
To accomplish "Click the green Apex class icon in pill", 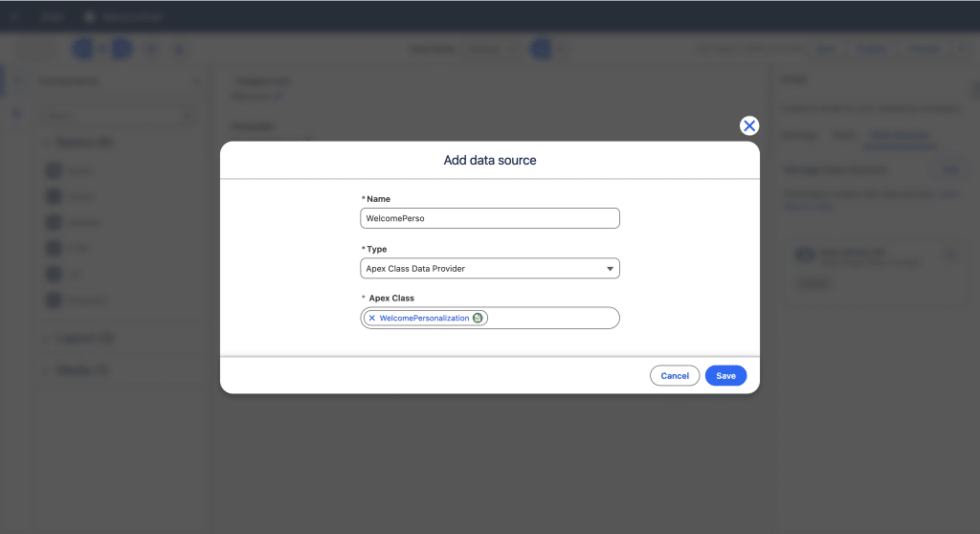I will point(478,318).
